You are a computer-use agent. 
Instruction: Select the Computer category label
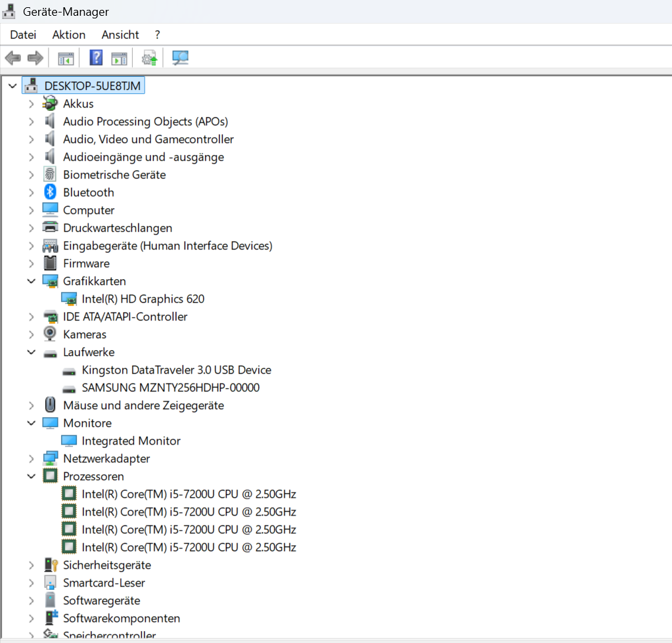tap(89, 210)
